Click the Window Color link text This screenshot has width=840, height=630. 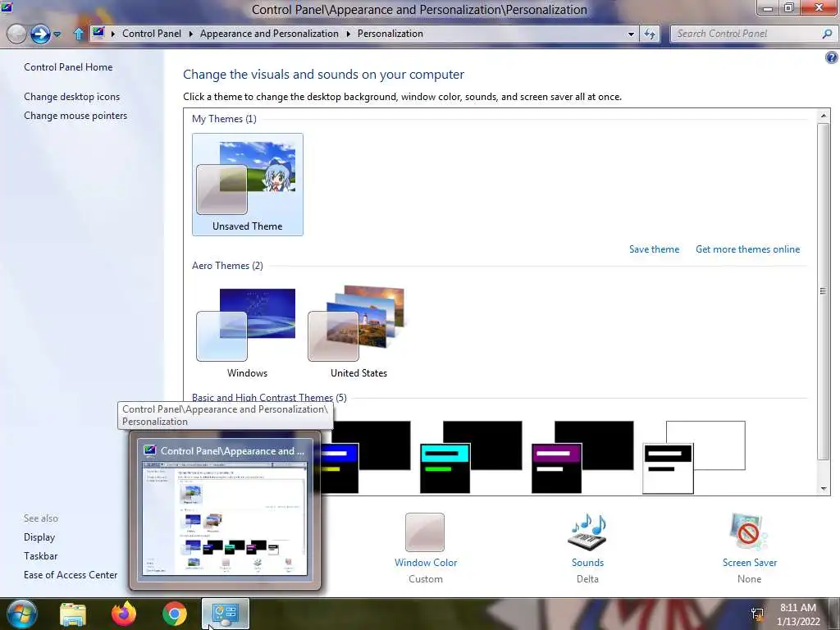[426, 563]
